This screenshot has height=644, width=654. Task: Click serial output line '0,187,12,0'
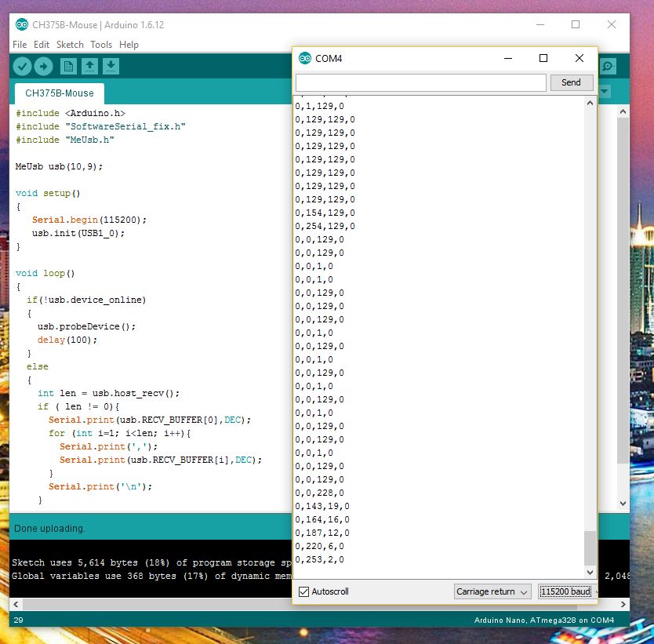pyautogui.click(x=322, y=533)
